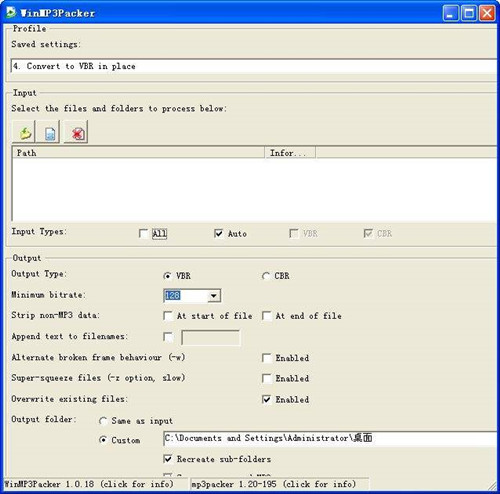
Task: Click the Infor... column header
Action: [290, 153]
